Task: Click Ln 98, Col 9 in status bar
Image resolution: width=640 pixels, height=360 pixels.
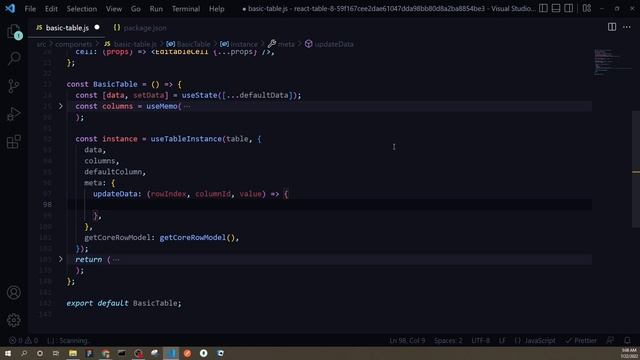Action: click(x=407, y=340)
